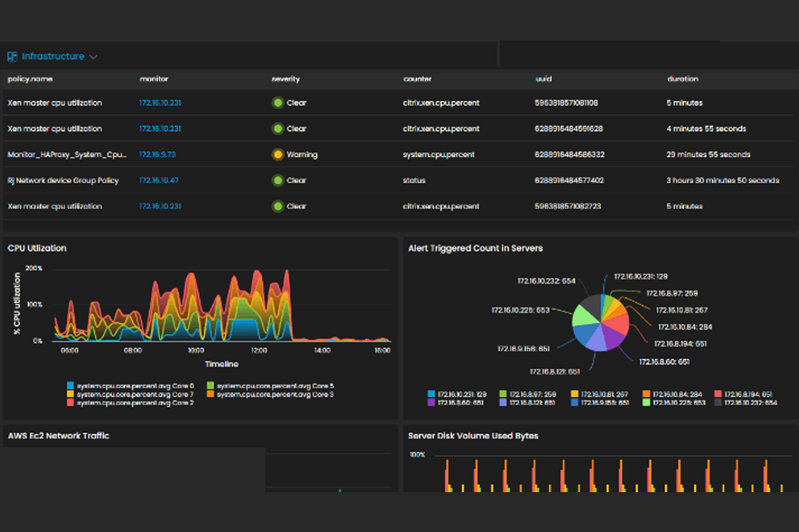Open monitor link 172.16.9.73
Image resolution: width=799 pixels, height=532 pixels.
(x=157, y=155)
